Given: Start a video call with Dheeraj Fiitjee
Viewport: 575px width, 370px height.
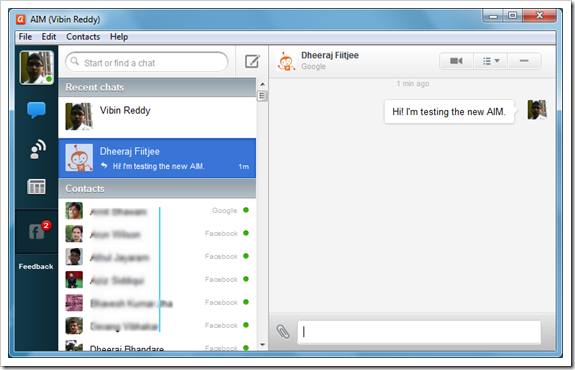Looking at the screenshot, I should (x=456, y=61).
